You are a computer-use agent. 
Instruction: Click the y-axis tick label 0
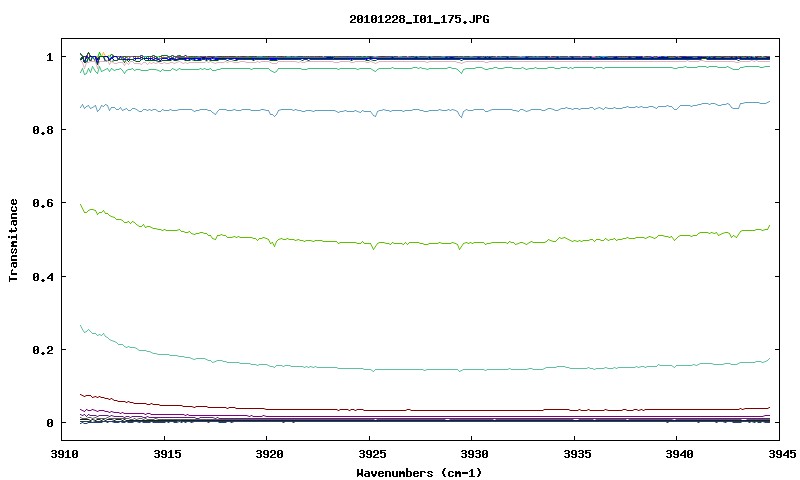49,423
